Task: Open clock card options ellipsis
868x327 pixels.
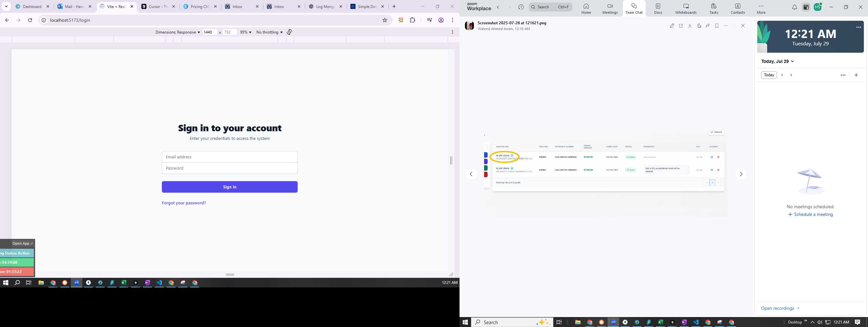Action: click(x=858, y=27)
